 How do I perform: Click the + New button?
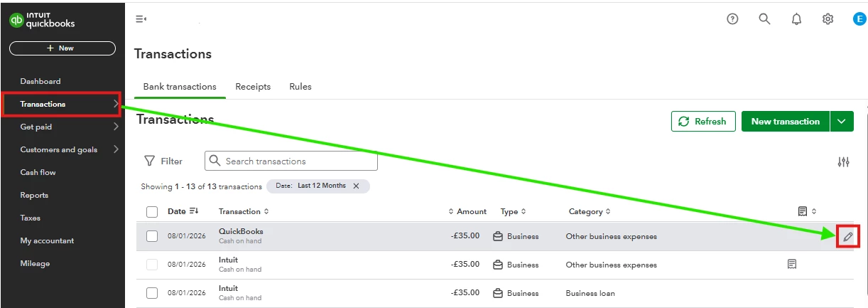point(63,48)
